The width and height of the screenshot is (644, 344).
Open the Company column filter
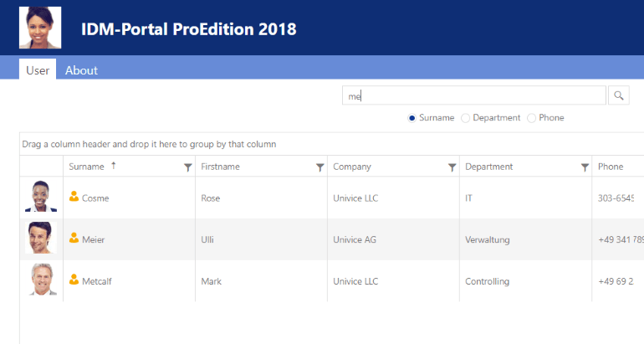click(x=452, y=167)
